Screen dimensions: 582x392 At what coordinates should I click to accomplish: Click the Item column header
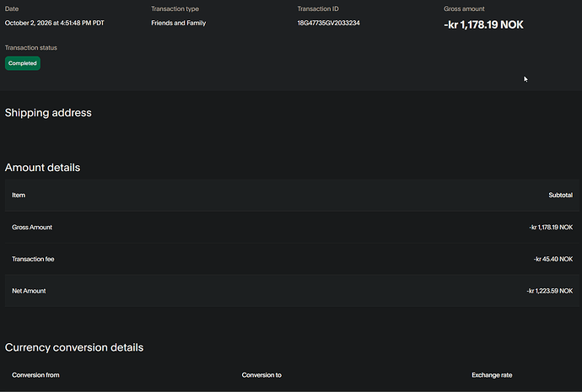tap(19, 195)
